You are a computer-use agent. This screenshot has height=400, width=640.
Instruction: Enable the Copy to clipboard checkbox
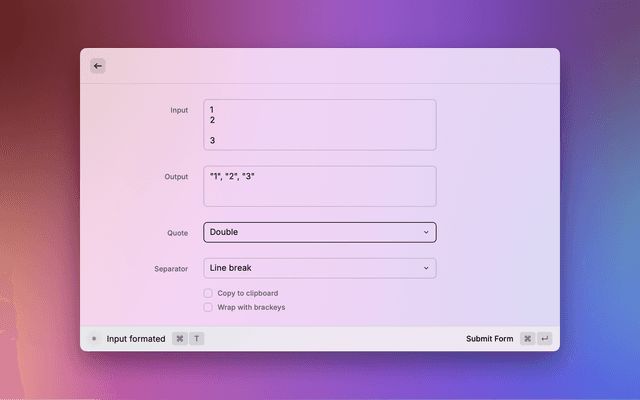[208, 293]
